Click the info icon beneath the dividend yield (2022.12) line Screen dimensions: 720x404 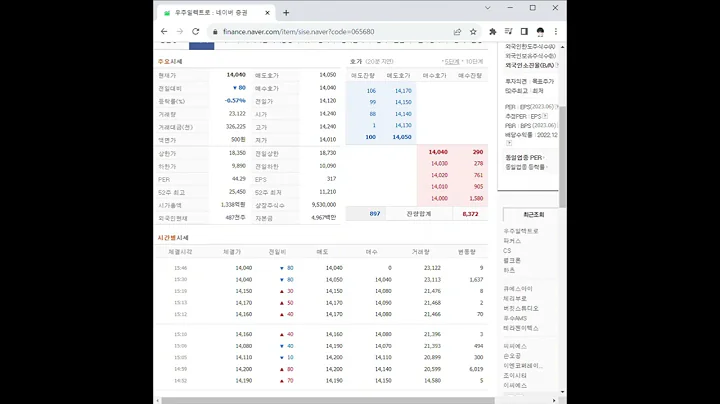(508, 143)
